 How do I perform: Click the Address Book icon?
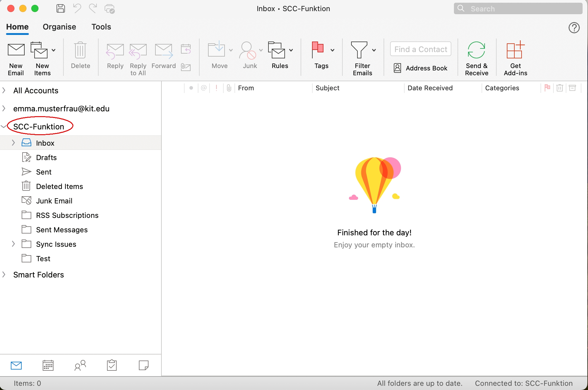click(397, 68)
